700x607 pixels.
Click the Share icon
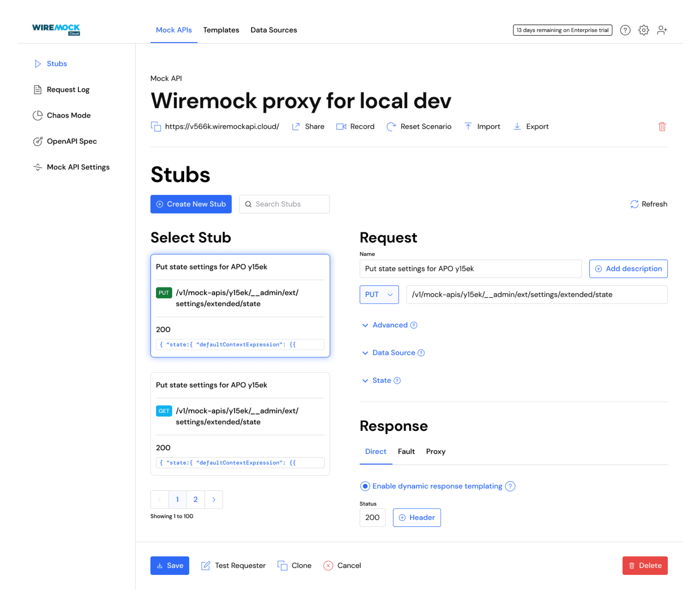296,126
